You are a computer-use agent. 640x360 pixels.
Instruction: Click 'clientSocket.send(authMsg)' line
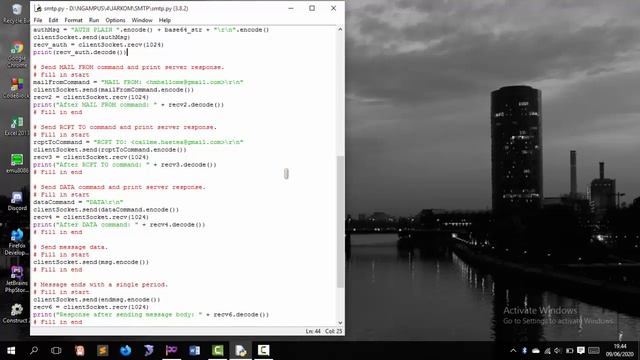click(82, 37)
